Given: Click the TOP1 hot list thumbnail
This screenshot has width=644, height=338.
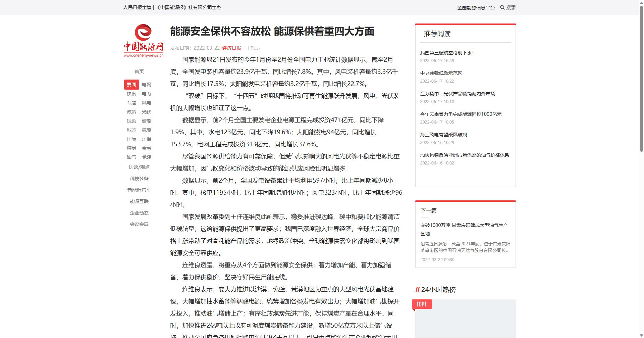Looking at the screenshot, I should [x=465, y=319].
